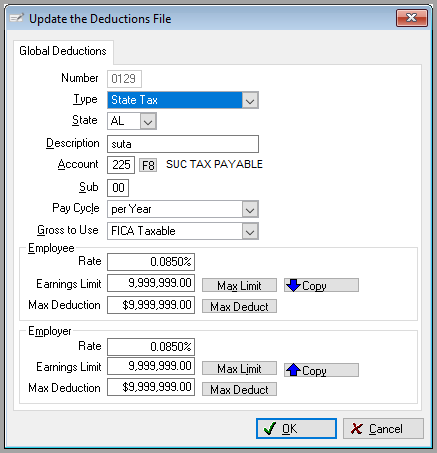Click the blue down-arrow Copy button

pyautogui.click(x=321, y=285)
